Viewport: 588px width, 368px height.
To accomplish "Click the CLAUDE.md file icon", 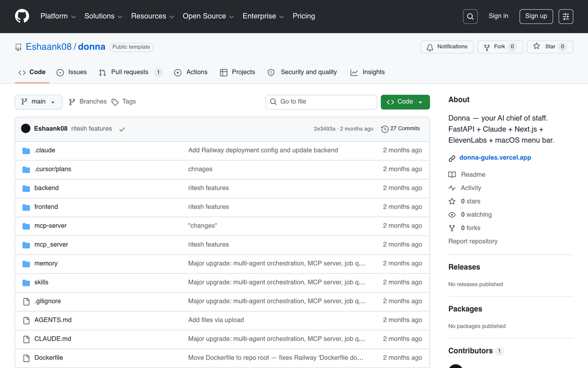I will [x=26, y=339].
